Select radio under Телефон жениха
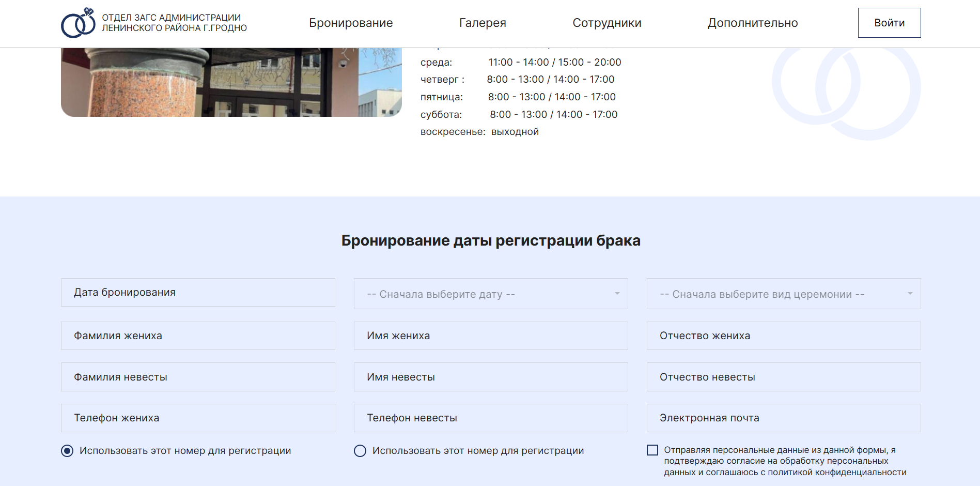The width and height of the screenshot is (980, 486). 67,451
